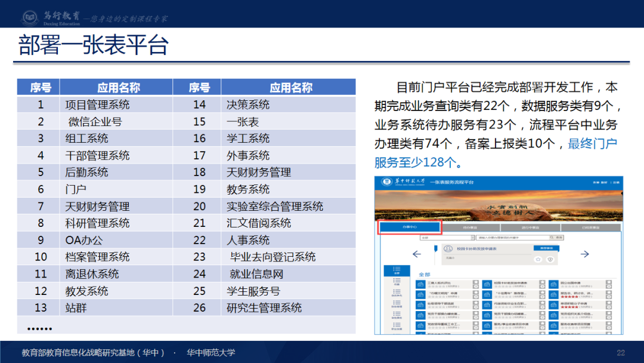Click the table cell OA办公
The height and width of the screenshot is (363, 644).
click(84, 240)
